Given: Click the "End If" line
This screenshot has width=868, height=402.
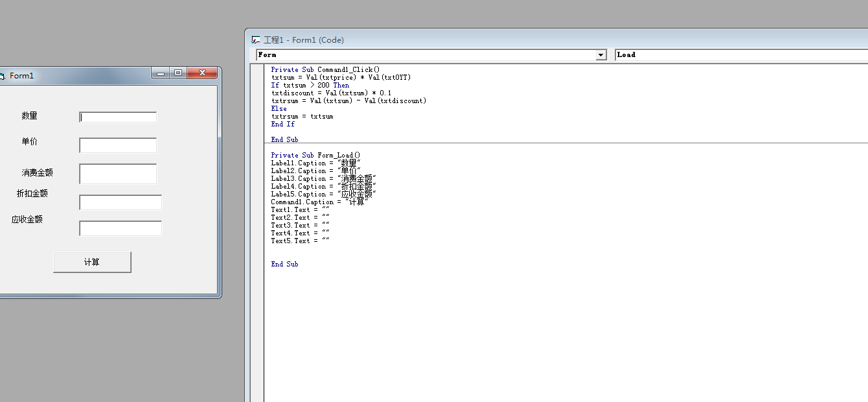Looking at the screenshot, I should coord(282,124).
